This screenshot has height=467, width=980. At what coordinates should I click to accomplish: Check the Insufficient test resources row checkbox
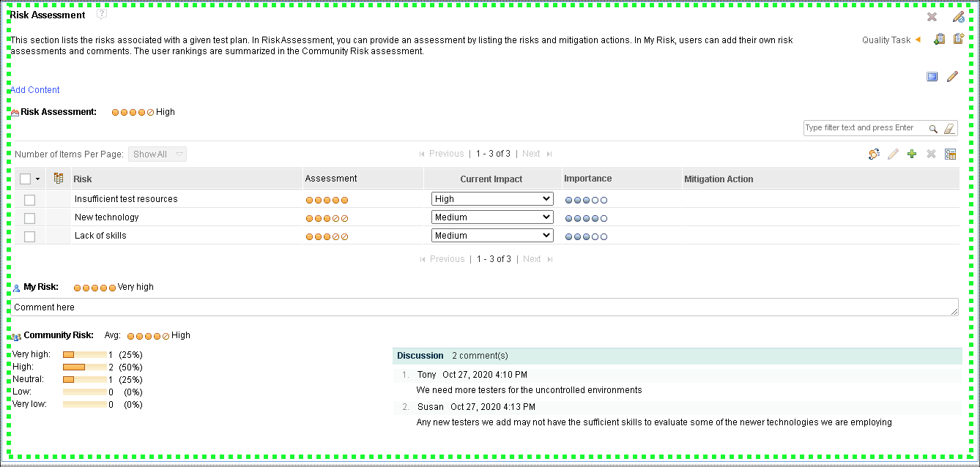[29, 200]
